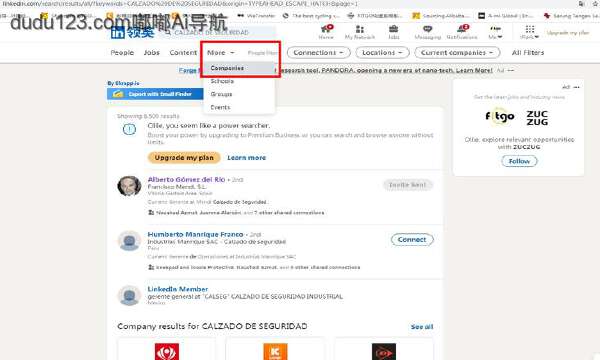Expand the Locations filter dropdown
This screenshot has width=600, height=360.
point(382,52)
